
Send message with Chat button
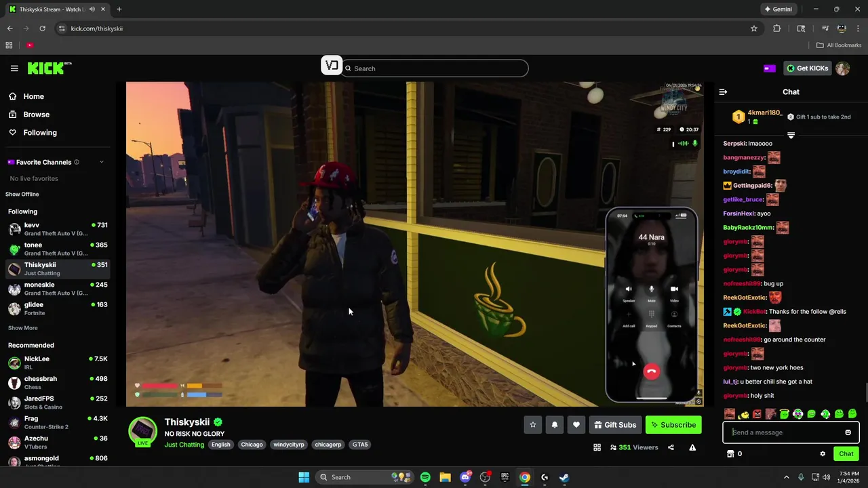[846, 454]
